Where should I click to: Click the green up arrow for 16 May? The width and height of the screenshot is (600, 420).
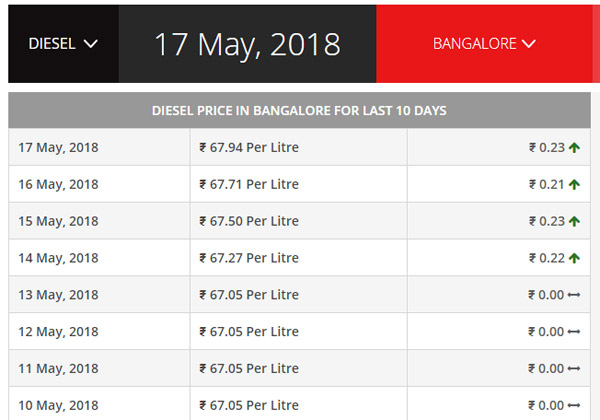pyautogui.click(x=575, y=185)
